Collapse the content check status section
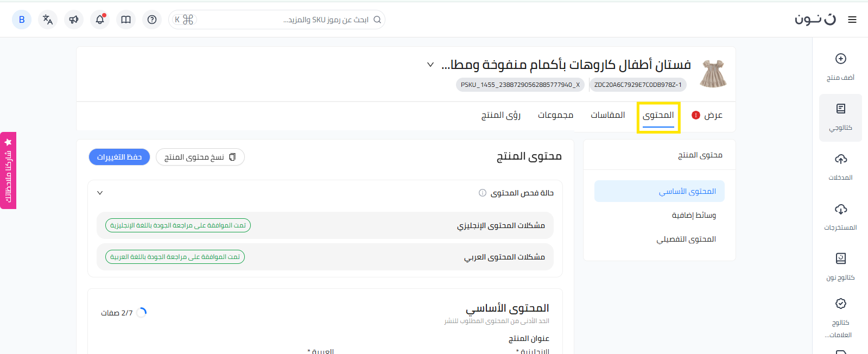Image resolution: width=868 pixels, height=354 pixels. coord(100,193)
